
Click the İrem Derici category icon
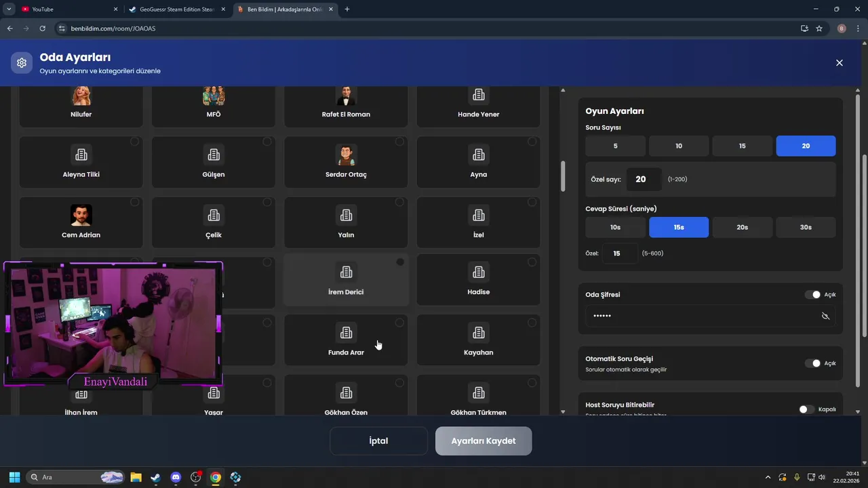[346, 272]
